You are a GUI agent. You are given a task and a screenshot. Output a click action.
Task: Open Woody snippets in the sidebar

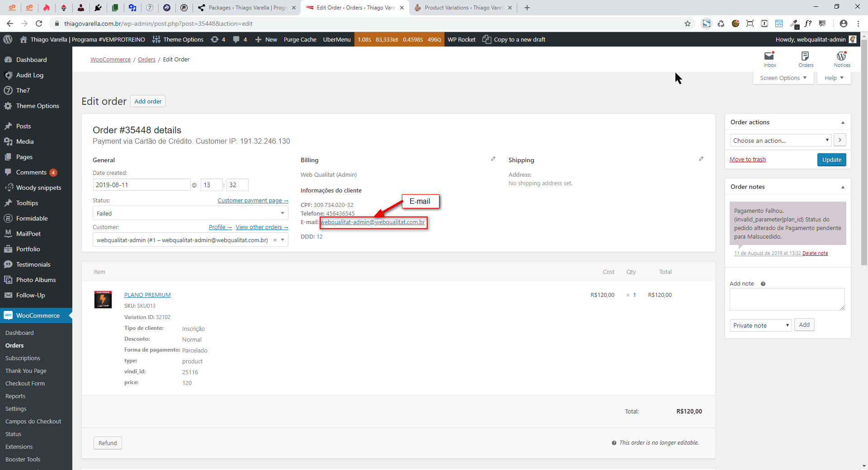(38, 188)
